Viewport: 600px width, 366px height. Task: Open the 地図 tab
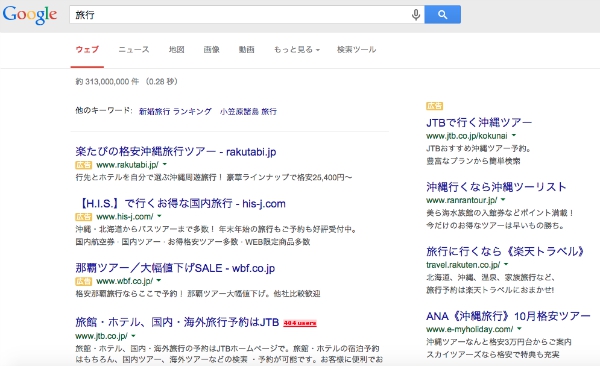pyautogui.click(x=176, y=49)
